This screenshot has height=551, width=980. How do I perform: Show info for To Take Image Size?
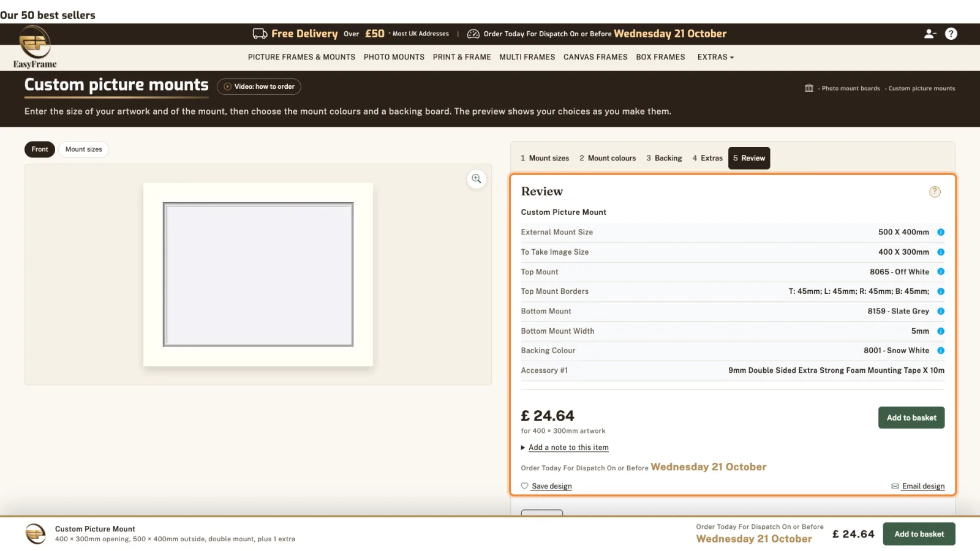(x=941, y=252)
